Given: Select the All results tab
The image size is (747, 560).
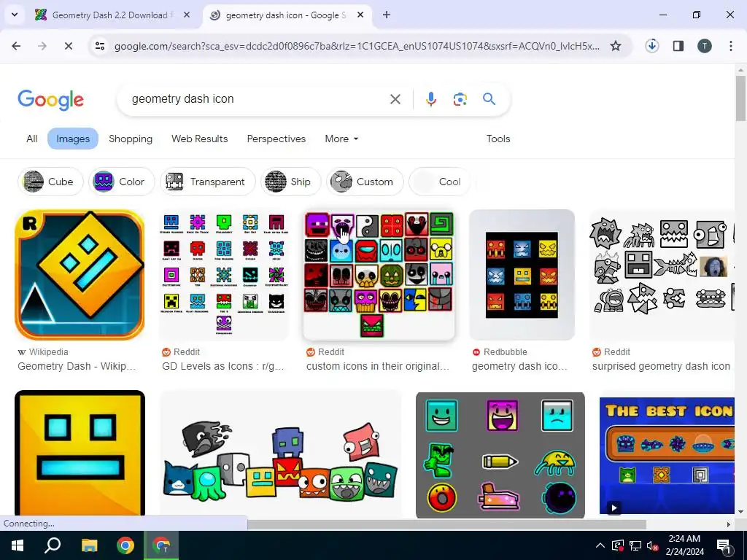Looking at the screenshot, I should 32,139.
